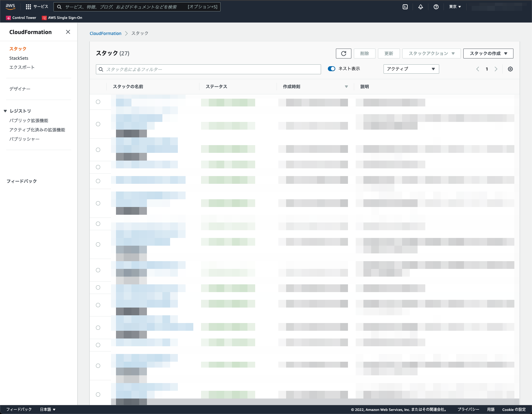The width and height of the screenshot is (532, 414).
Task: Open the help question mark icon
Action: click(436, 7)
